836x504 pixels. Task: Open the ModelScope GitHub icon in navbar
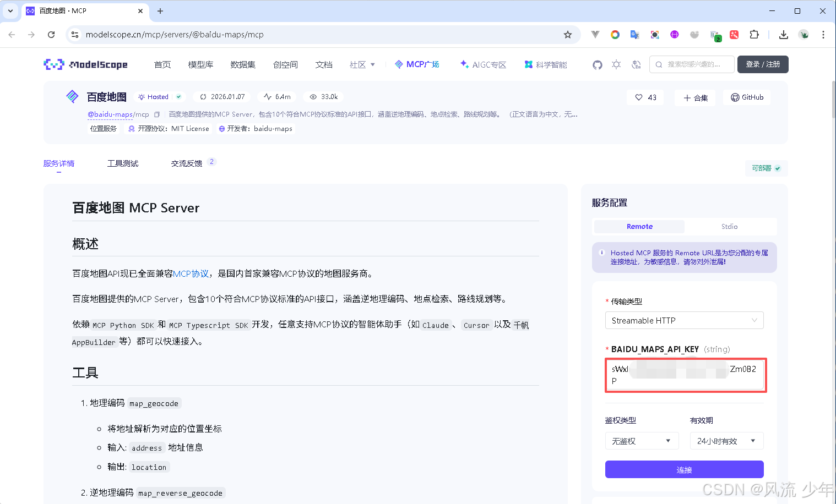click(x=597, y=64)
